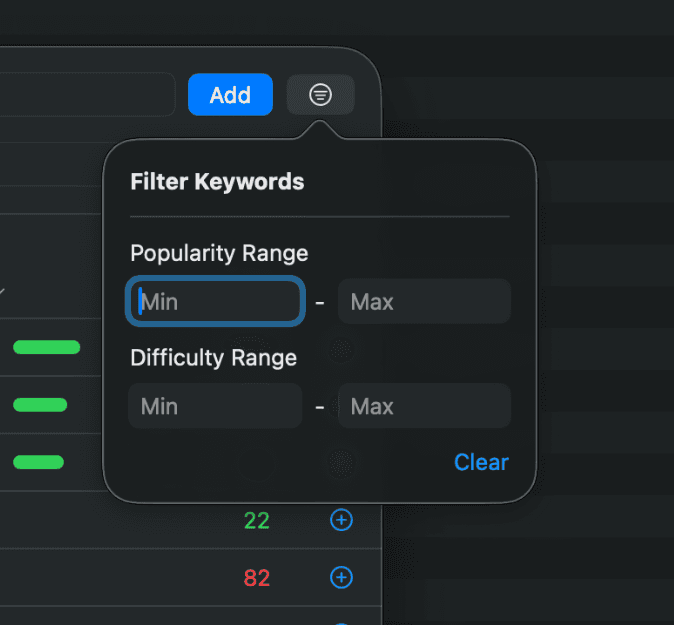
Task: Toggle the filter keywords icon button
Action: [321, 95]
